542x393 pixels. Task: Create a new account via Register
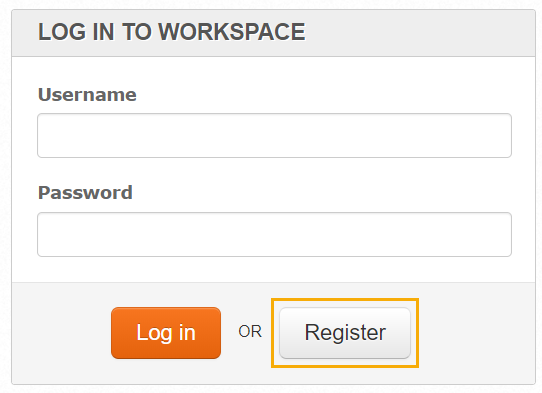345,333
